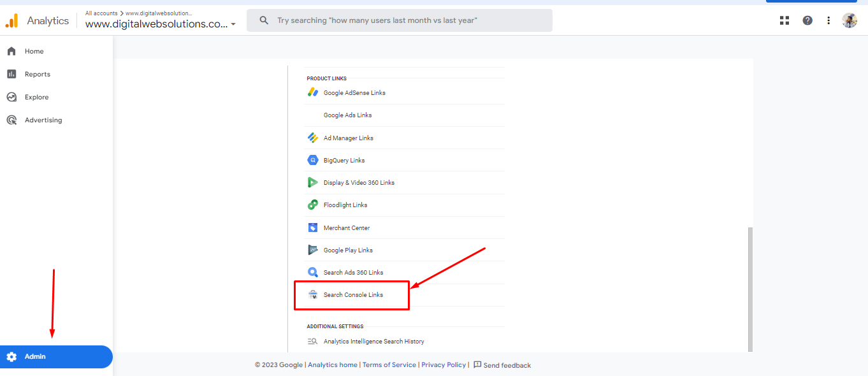The height and width of the screenshot is (376, 868).
Task: Select the Ad Manager Links icon
Action: pyautogui.click(x=312, y=138)
